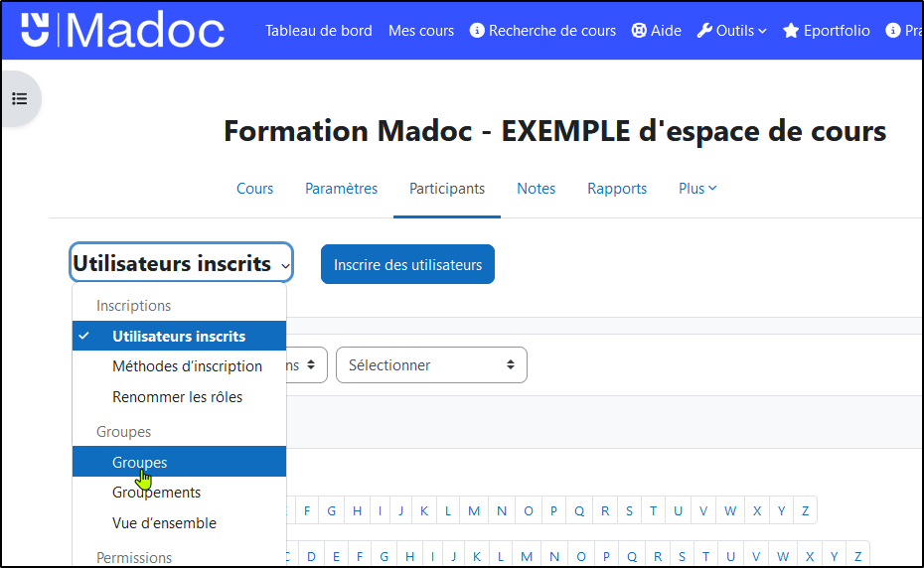Choose Groupements in the menu
Image resolution: width=924 pixels, height=568 pixels.
click(179, 492)
